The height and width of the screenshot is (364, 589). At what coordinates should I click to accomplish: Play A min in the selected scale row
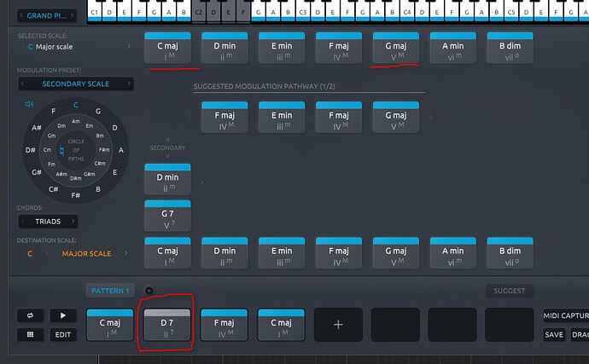(x=453, y=48)
